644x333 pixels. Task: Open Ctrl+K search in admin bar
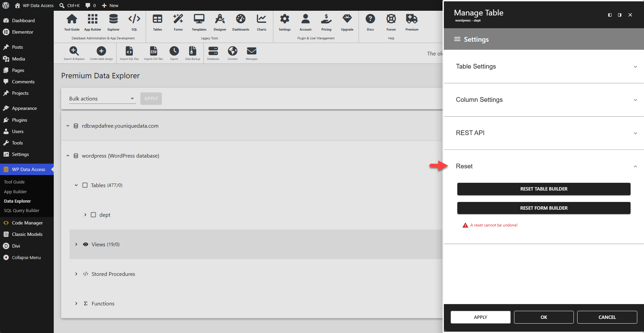(70, 5)
